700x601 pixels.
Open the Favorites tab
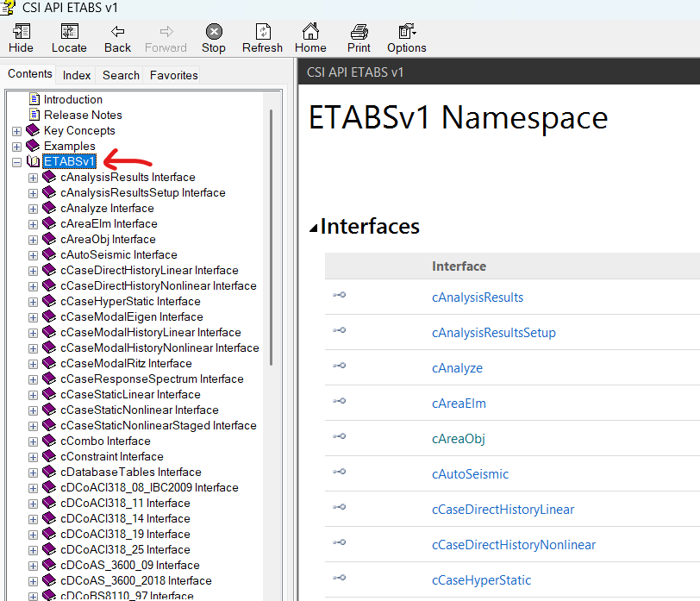pyautogui.click(x=173, y=75)
